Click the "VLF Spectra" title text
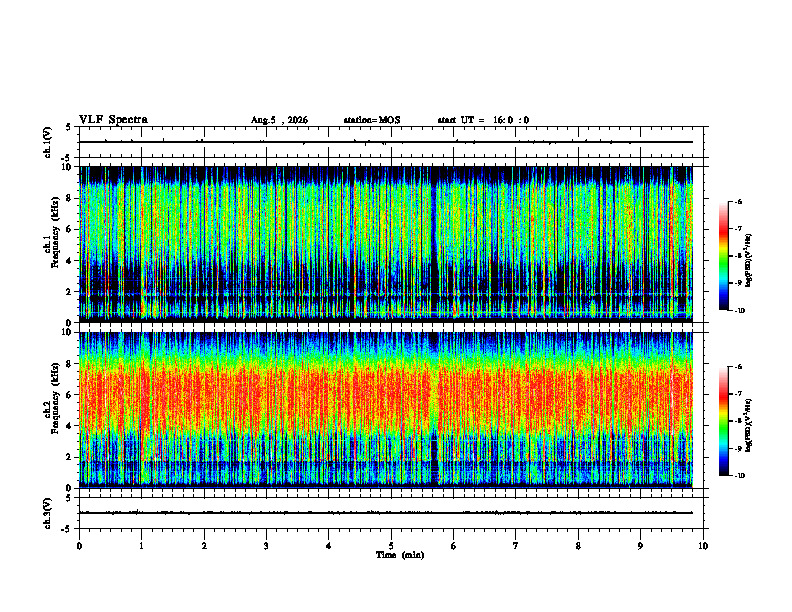The image size is (792, 612). (113, 120)
